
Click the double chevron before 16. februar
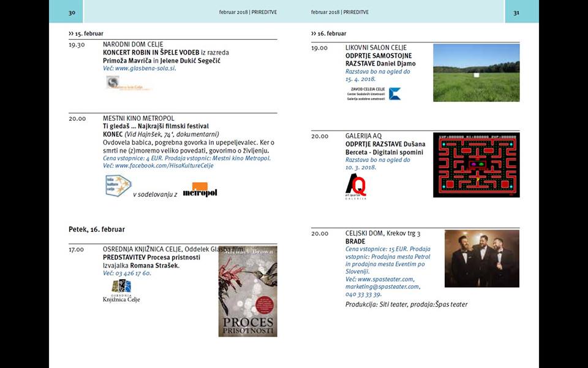point(314,33)
